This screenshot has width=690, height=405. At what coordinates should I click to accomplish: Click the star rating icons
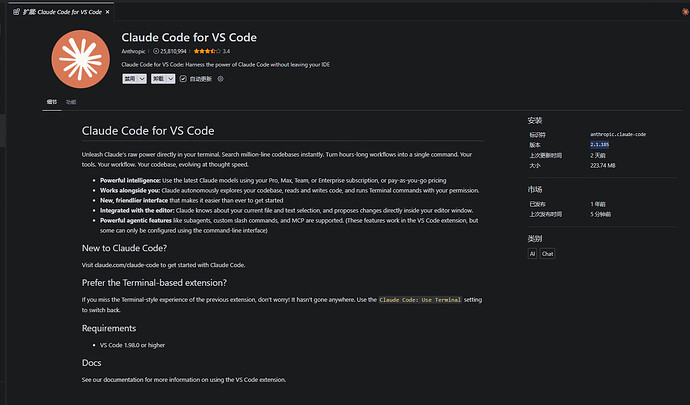point(207,51)
